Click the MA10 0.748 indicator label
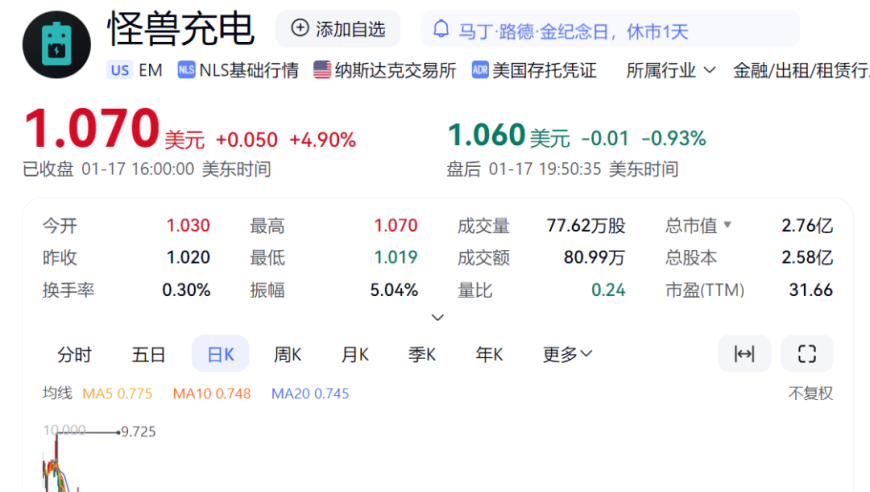 point(212,394)
